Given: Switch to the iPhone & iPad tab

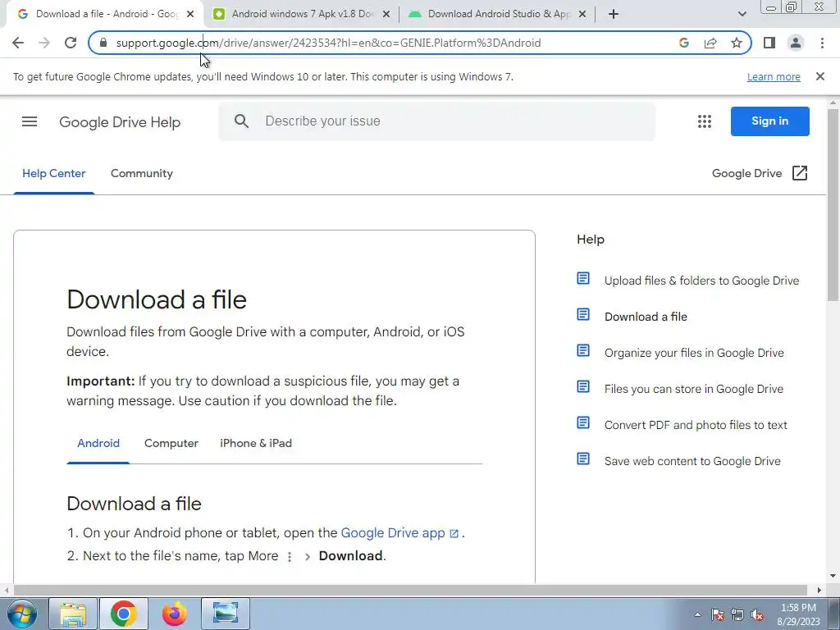Looking at the screenshot, I should pos(256,444).
